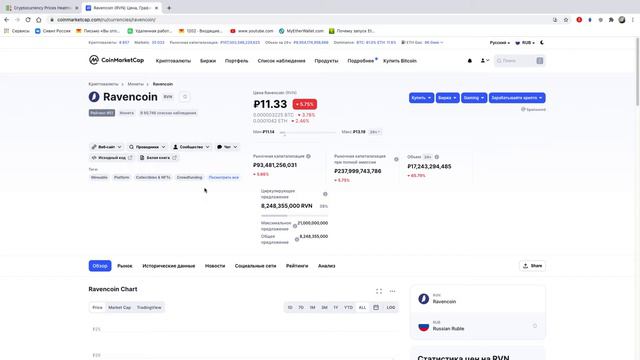
Task: Set chart range to YTD
Action: click(348, 307)
